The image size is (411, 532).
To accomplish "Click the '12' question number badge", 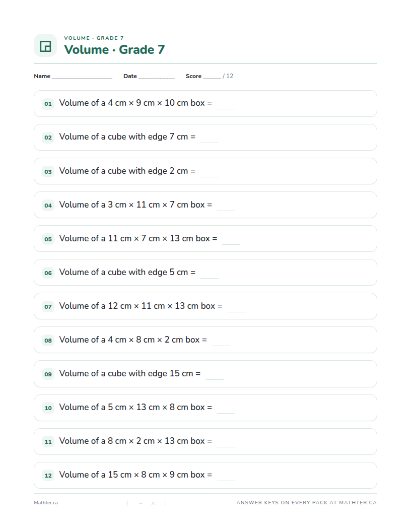I will pyautogui.click(x=48, y=476).
